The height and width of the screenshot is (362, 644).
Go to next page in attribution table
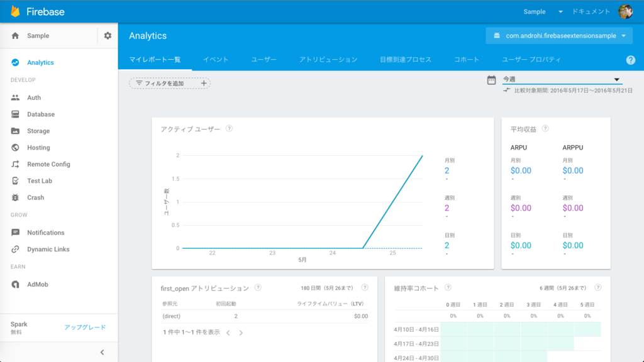point(241,332)
